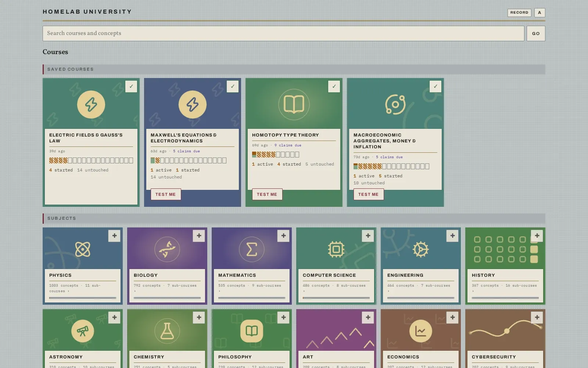
Task: Expand History 367 concepts line
Action: click(x=505, y=288)
